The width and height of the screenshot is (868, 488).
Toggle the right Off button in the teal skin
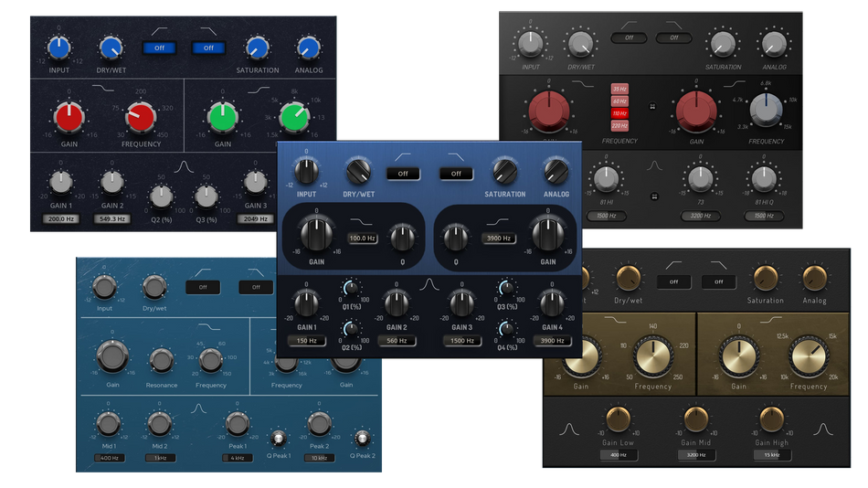coord(256,287)
